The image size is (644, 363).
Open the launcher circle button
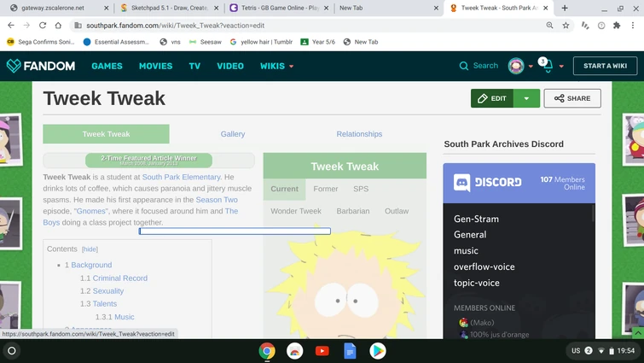pos(12,351)
